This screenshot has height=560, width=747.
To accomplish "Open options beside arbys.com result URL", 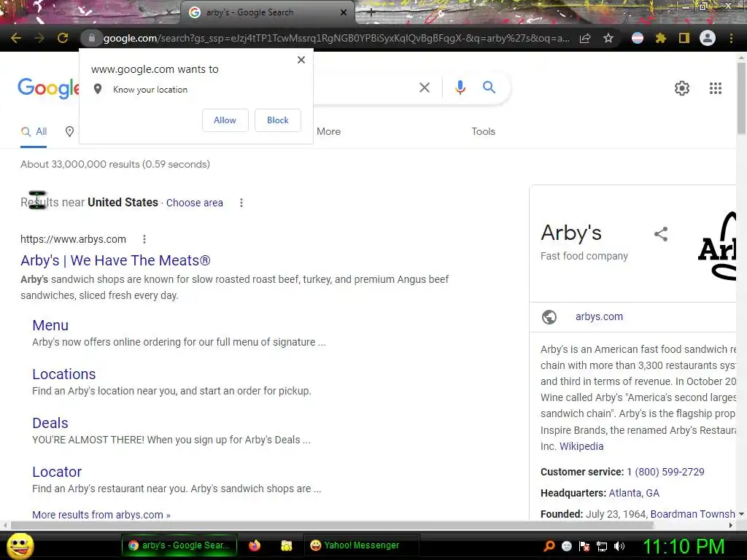I will point(144,239).
